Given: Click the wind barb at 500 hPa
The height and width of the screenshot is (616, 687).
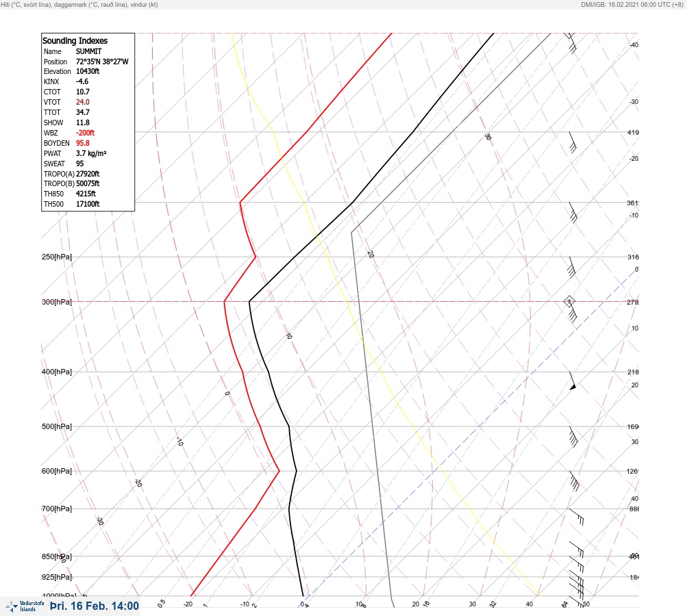Looking at the screenshot, I should [573, 437].
